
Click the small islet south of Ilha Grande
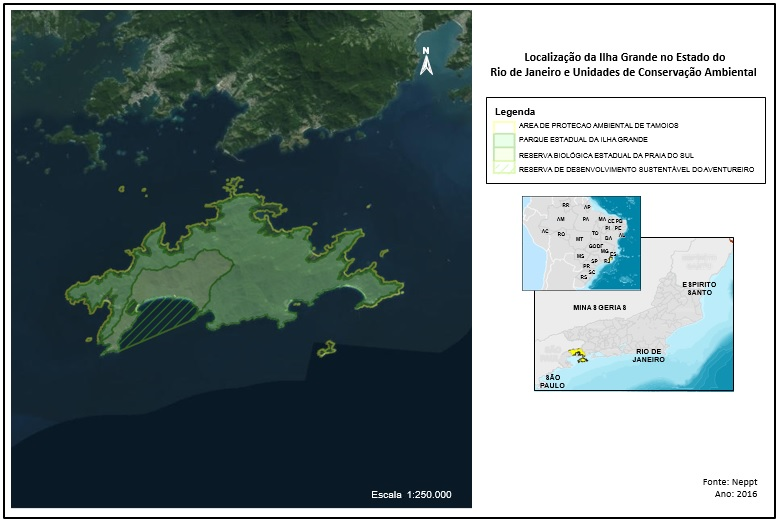325,349
